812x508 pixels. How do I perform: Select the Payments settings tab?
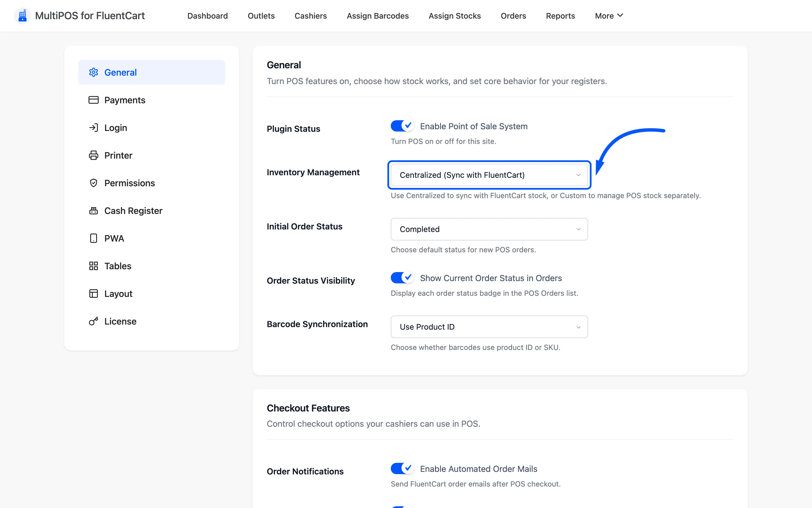click(x=152, y=100)
